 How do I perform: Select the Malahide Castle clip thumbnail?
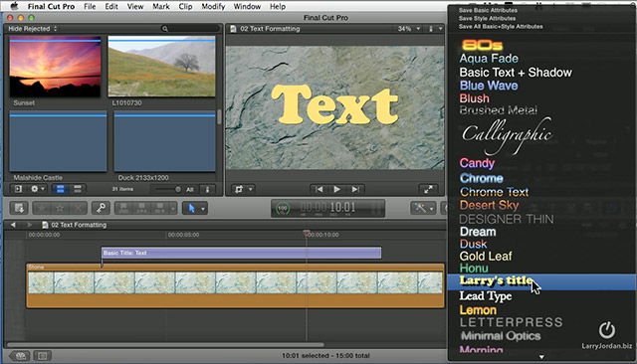point(58,141)
